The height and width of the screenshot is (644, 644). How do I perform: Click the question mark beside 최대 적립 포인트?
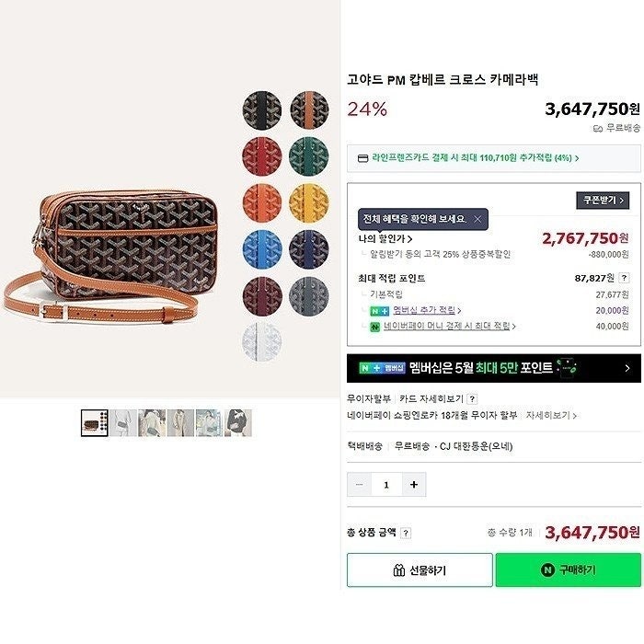[624, 278]
